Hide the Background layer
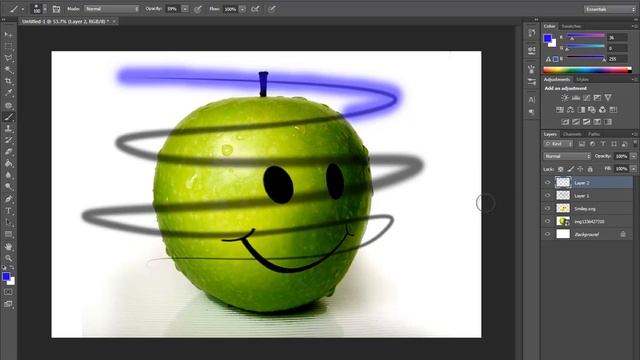 click(548, 234)
